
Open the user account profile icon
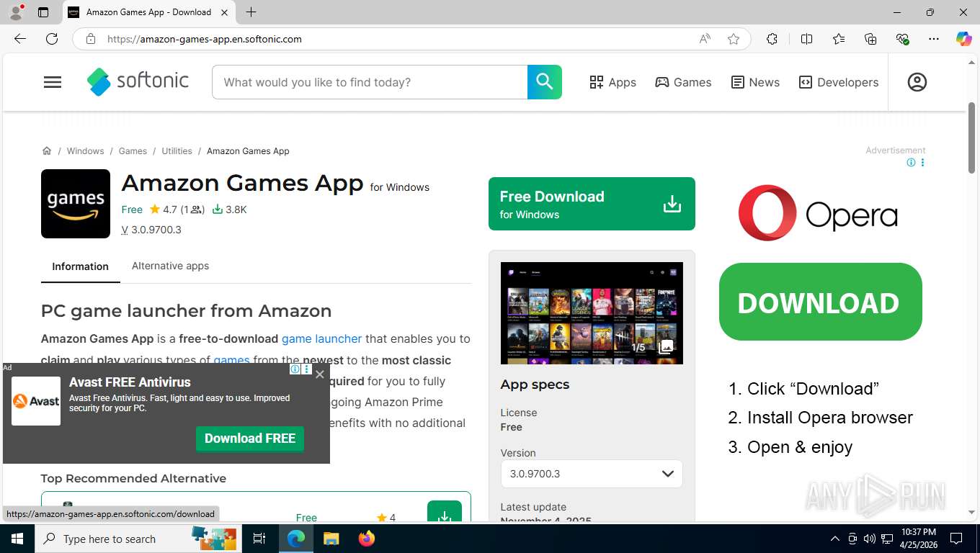917,82
